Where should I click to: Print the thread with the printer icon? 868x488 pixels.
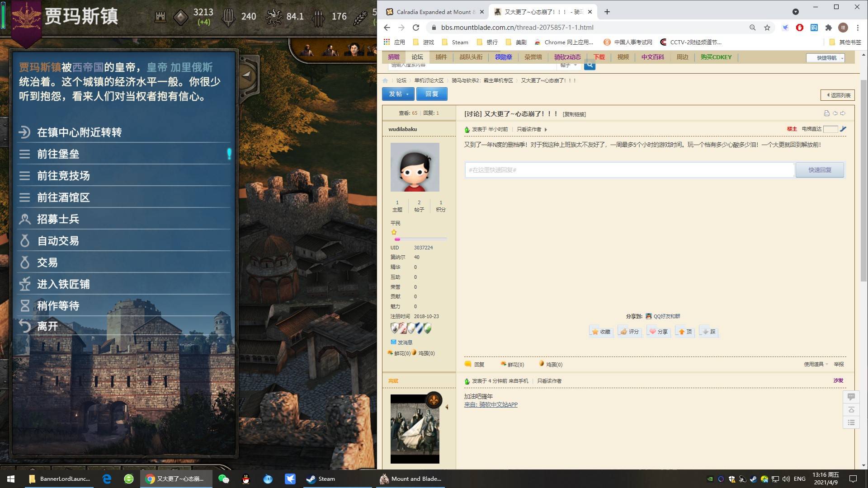(827, 113)
